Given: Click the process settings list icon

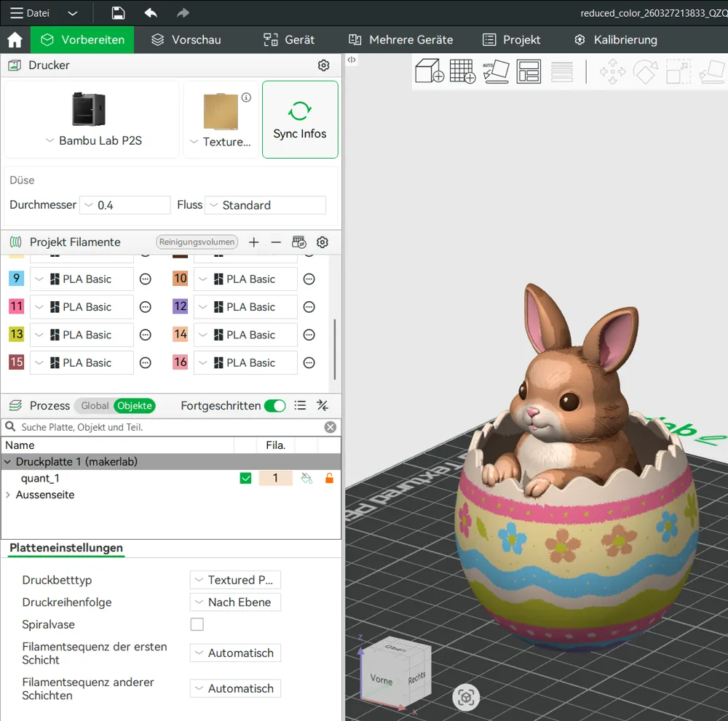Looking at the screenshot, I should click(300, 406).
